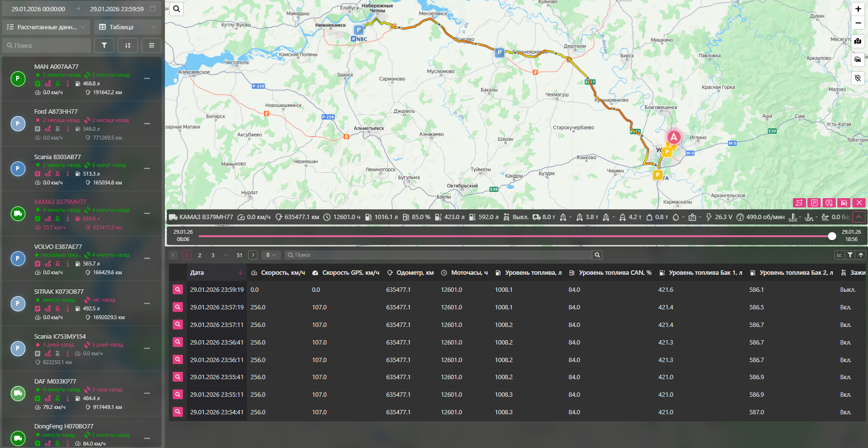Click the map search magnifier icon

pyautogui.click(x=177, y=9)
